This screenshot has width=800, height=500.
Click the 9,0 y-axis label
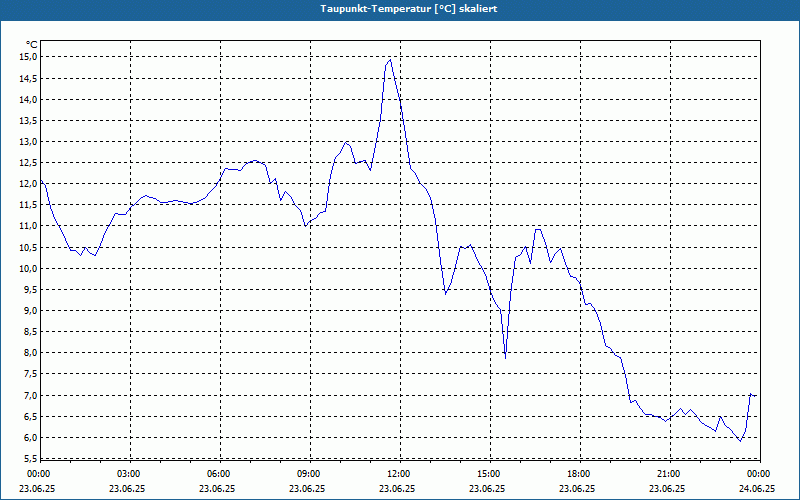[x=30, y=311]
